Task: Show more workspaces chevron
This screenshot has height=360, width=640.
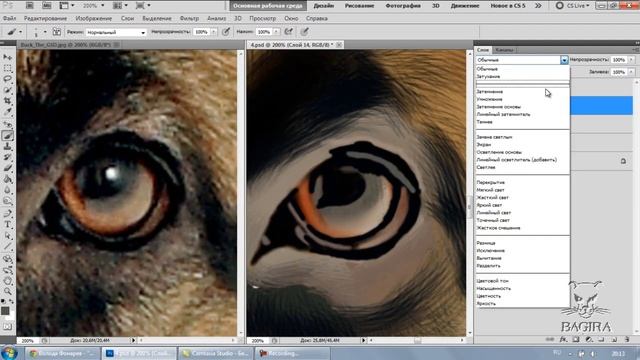Action: tap(538, 6)
